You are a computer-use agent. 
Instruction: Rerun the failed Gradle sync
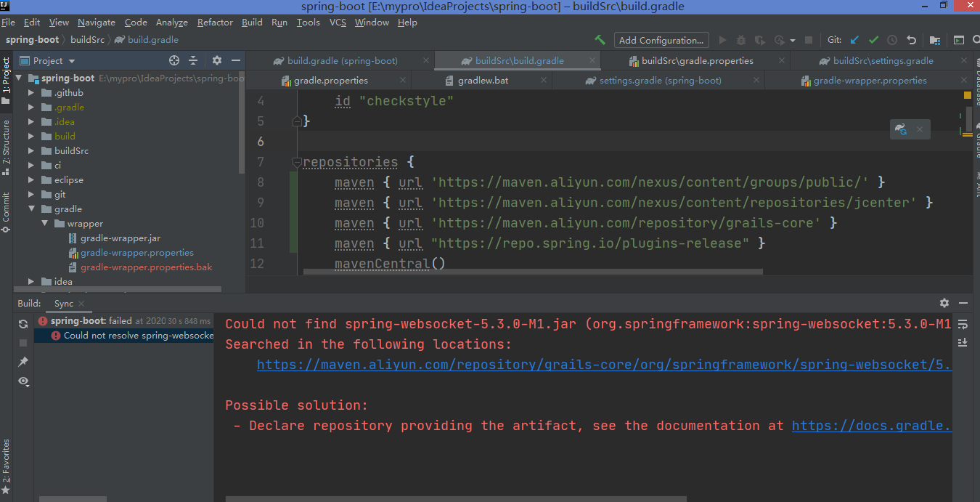tap(22, 325)
